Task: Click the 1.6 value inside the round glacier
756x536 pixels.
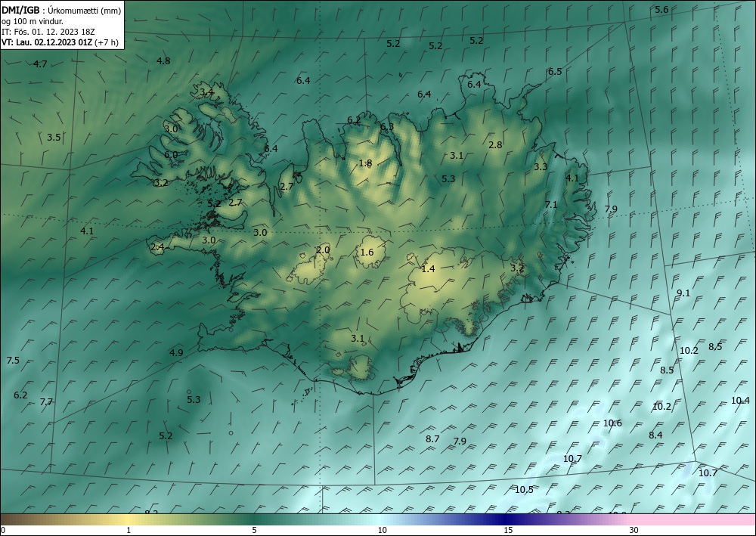Action: pos(367,252)
